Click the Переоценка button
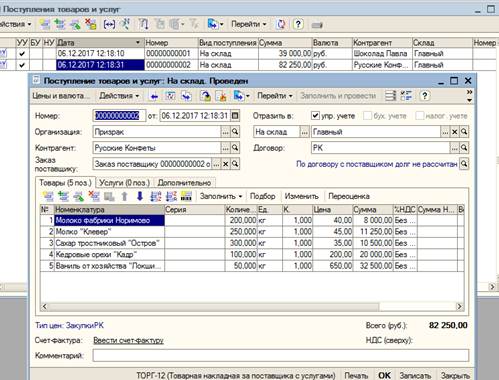Screen dimensions: 499x380 coord(349,196)
